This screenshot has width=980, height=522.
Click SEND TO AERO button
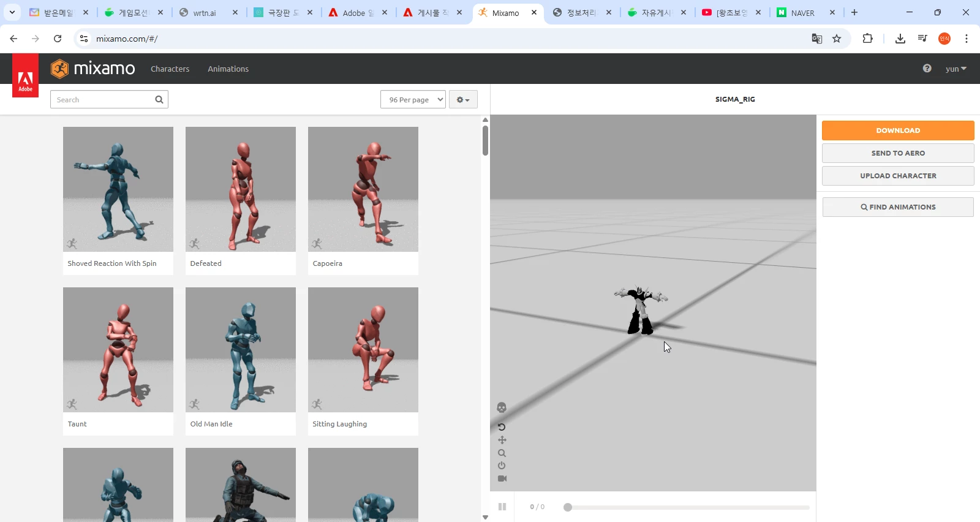(898, 153)
